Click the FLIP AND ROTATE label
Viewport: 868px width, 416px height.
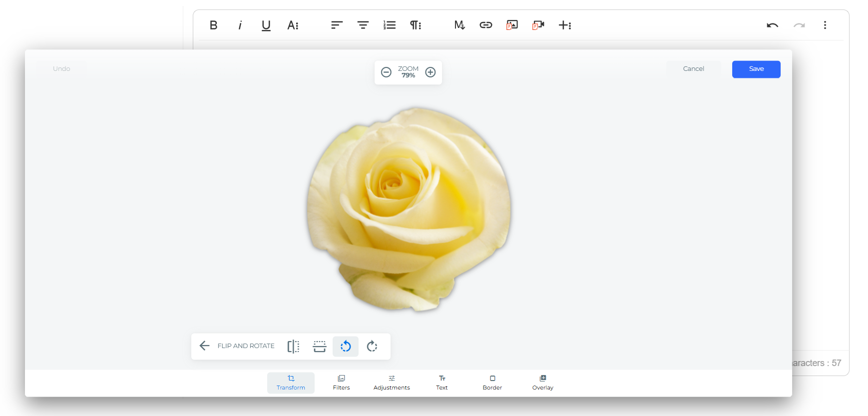pos(246,346)
